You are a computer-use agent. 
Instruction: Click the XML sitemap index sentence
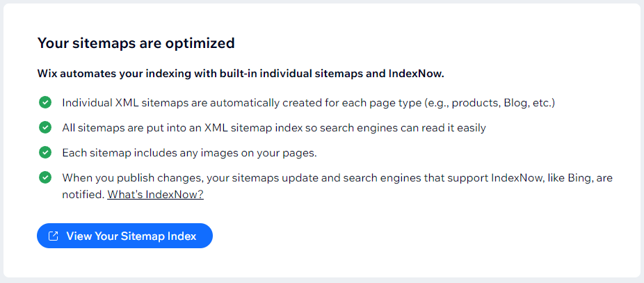273,128
